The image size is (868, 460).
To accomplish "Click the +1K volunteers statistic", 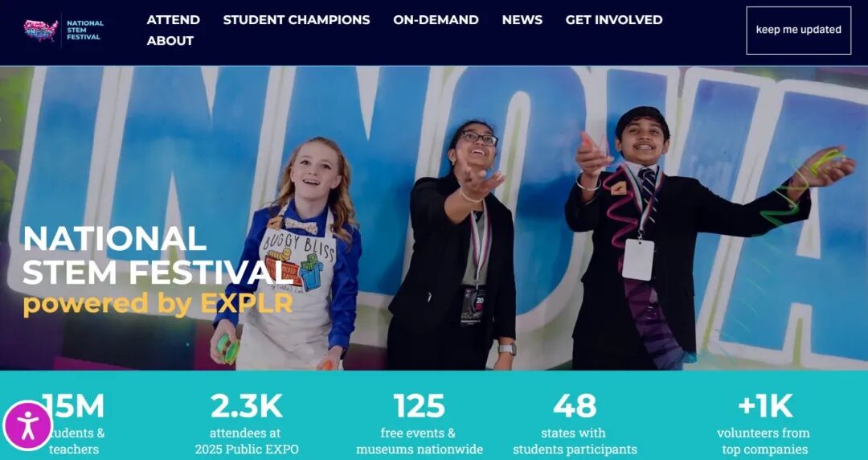I will 764,425.
